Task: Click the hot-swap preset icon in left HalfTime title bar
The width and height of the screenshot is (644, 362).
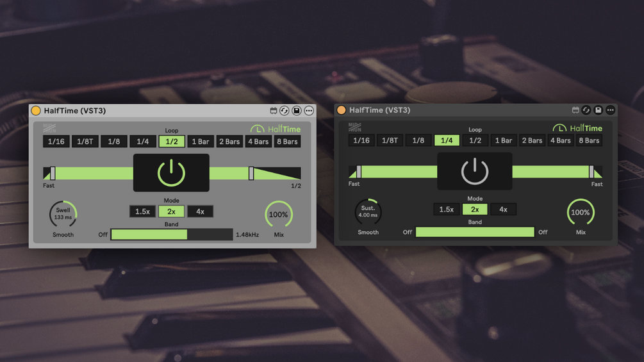Action: [285, 110]
